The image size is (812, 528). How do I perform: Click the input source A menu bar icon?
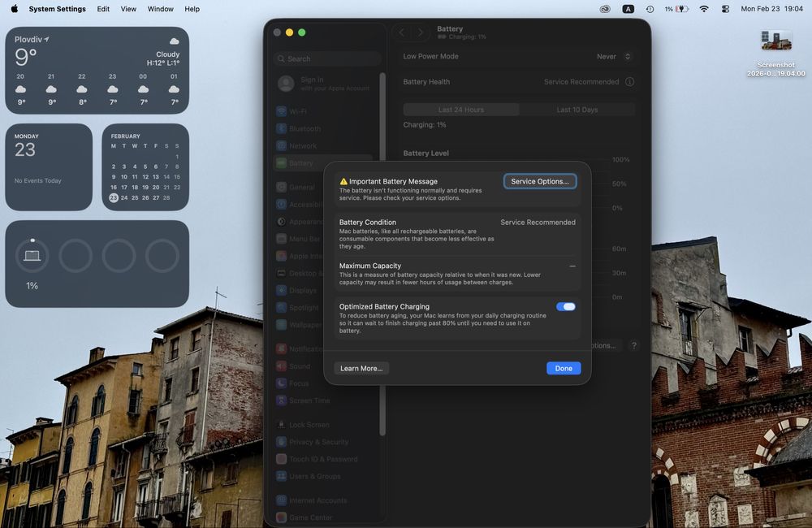[x=628, y=9]
